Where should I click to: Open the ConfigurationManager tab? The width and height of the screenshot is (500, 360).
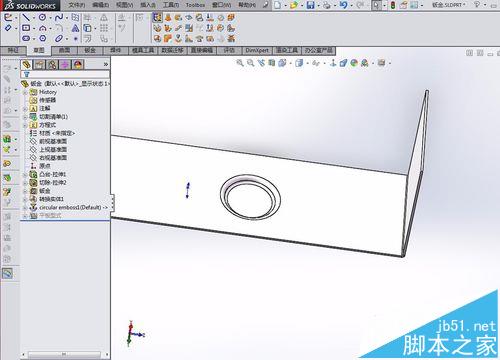pyautogui.click(x=52, y=64)
